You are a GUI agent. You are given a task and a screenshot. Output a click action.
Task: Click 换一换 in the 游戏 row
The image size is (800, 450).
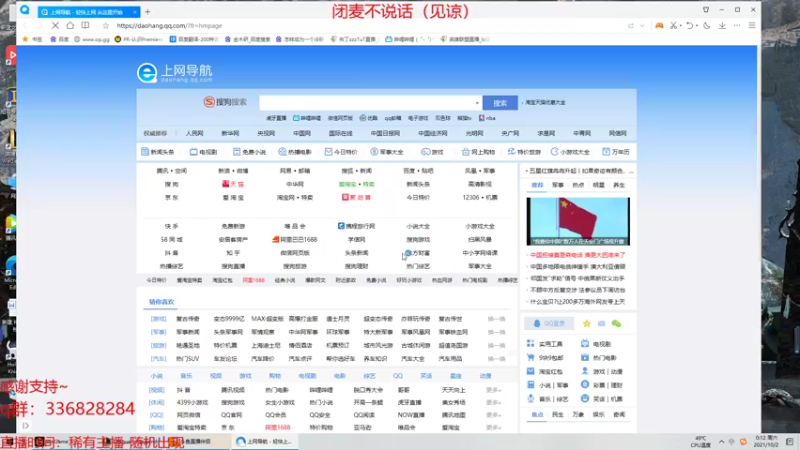click(x=496, y=319)
